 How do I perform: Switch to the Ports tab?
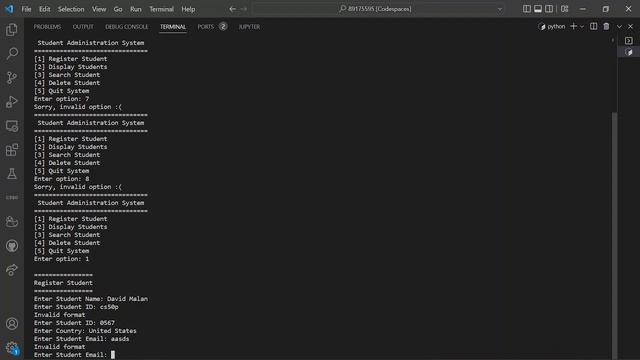click(x=206, y=27)
